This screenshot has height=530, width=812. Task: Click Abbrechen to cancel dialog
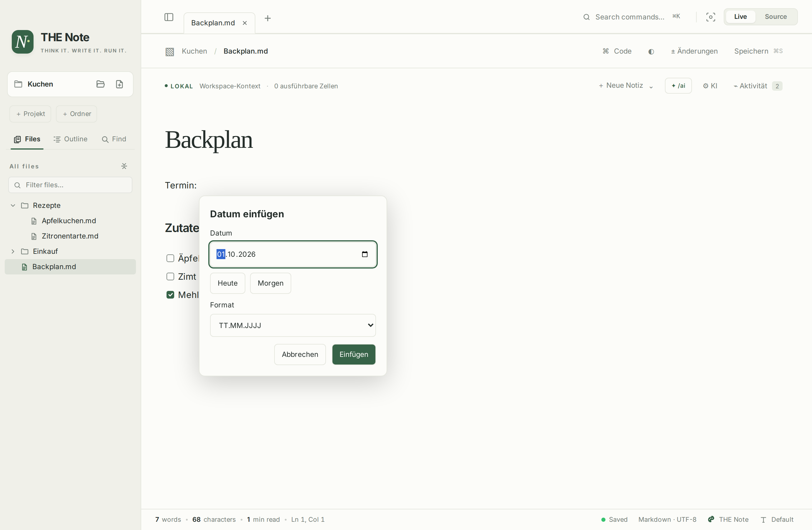coord(300,355)
